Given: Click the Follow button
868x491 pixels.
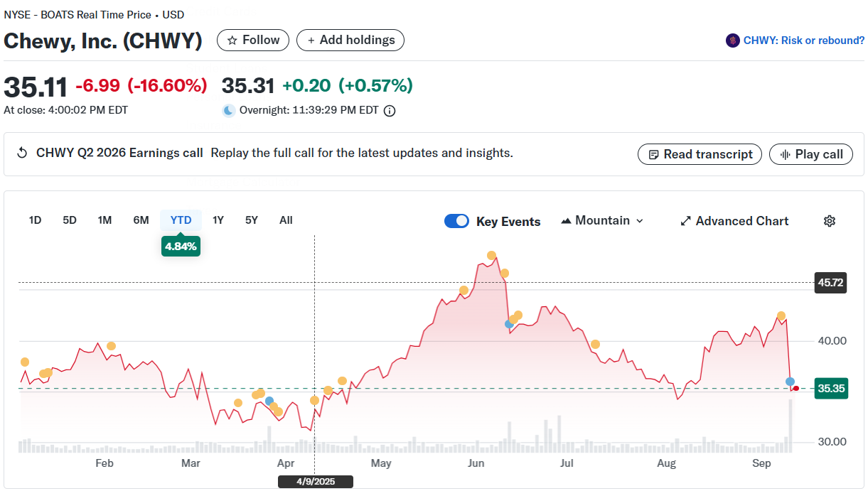Looking at the screenshot, I should [253, 41].
